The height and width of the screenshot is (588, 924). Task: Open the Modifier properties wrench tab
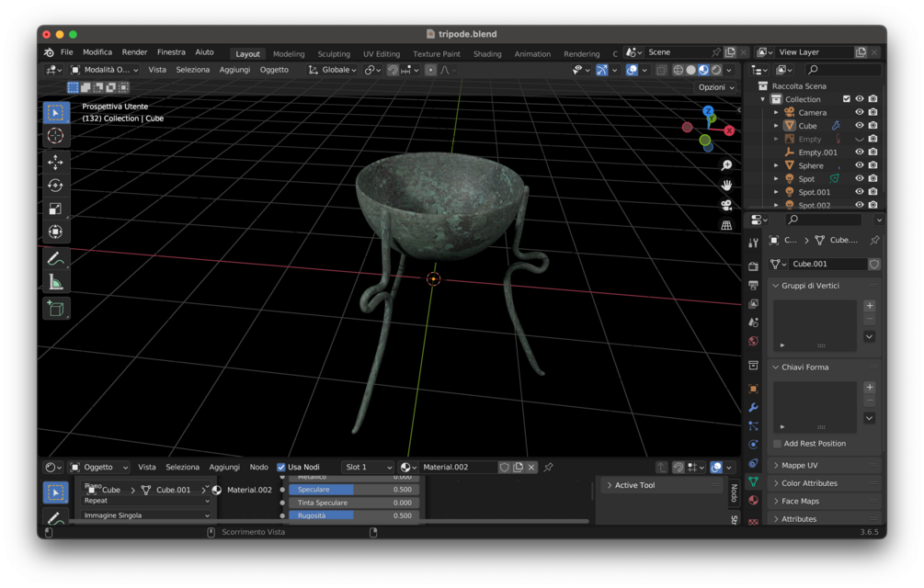(755, 407)
